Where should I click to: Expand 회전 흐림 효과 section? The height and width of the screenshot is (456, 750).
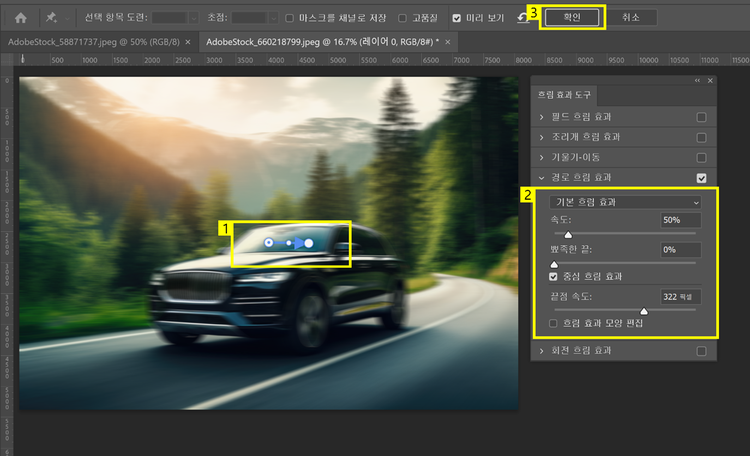coord(541,351)
